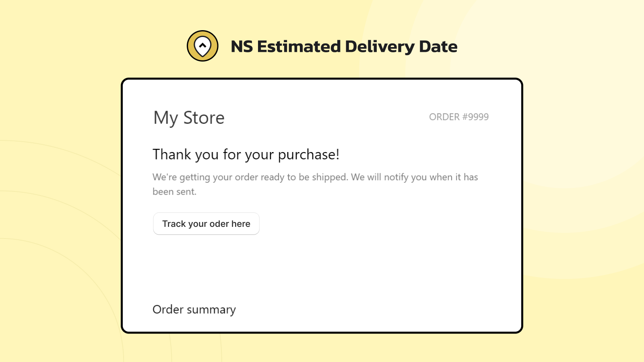The width and height of the screenshot is (644, 362).
Task: Click the "ORDER #9999" label
Action: tap(458, 117)
